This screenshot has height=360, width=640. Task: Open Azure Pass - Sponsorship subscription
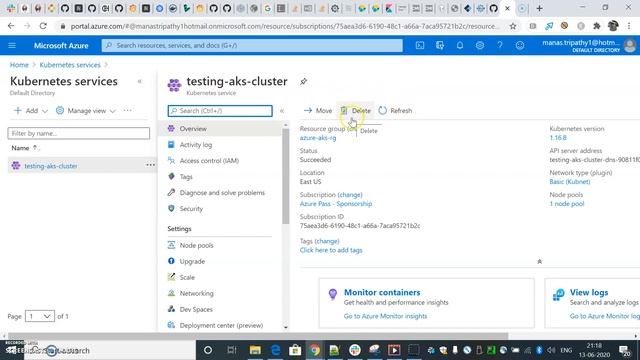click(336, 204)
